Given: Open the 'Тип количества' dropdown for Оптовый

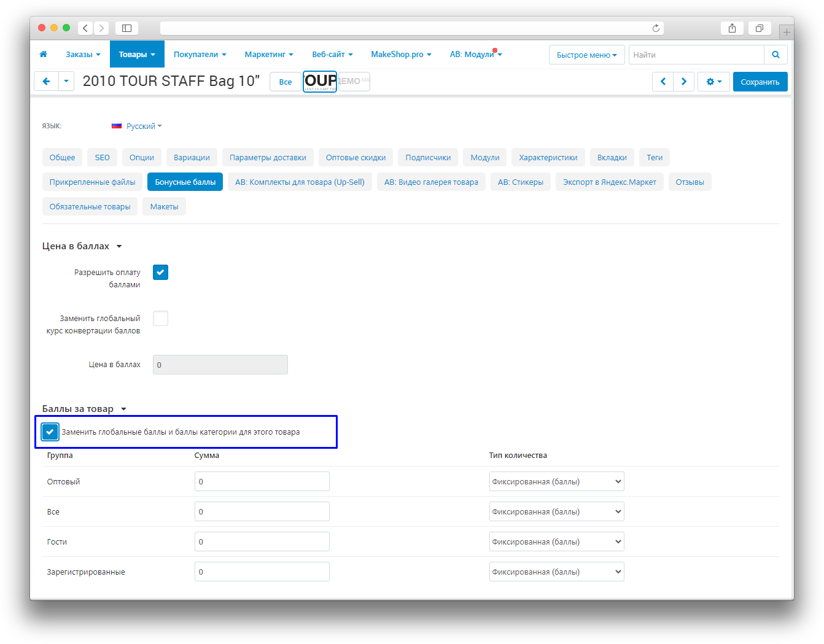Looking at the screenshot, I should [556, 482].
